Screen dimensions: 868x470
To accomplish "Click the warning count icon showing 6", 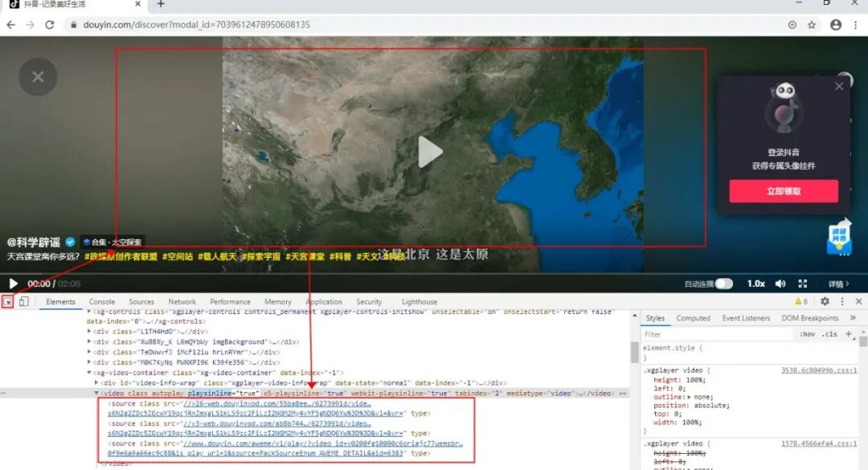I will [801, 301].
